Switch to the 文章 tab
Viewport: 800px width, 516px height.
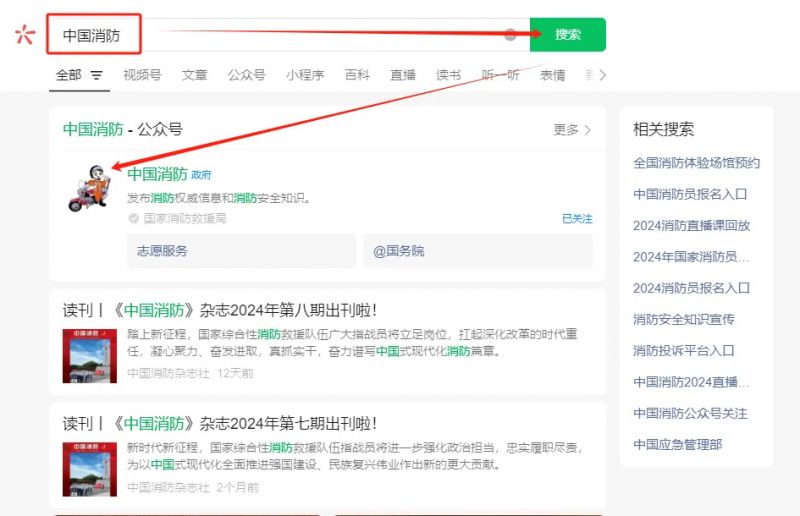coord(194,75)
